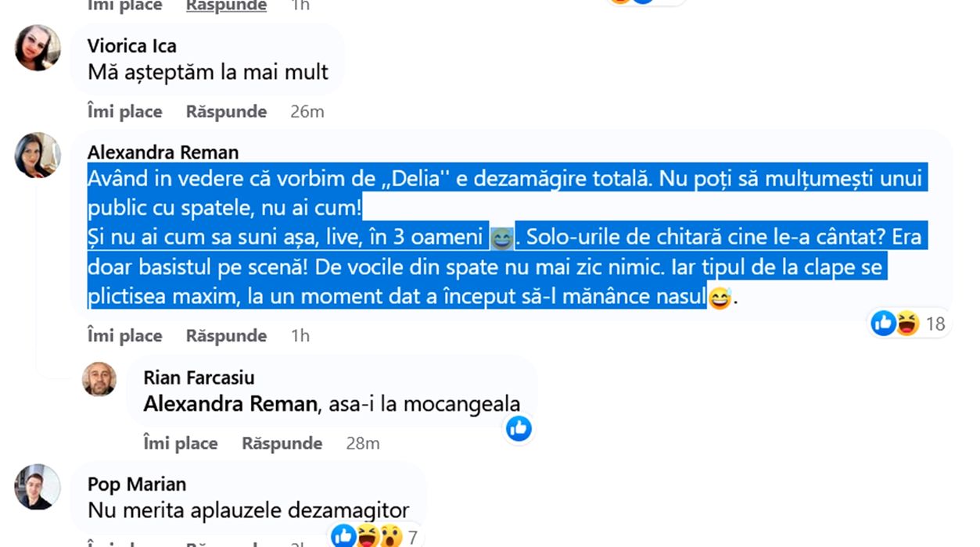Click the wow reaction emoji on Pop Marian's comment
Screen dimensions: 980x547
click(390, 536)
